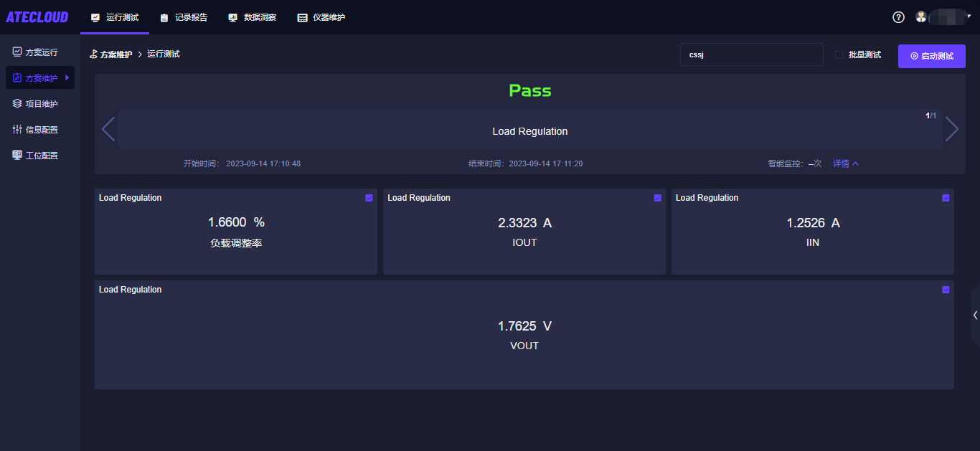Toggle the VOUT card checkbox
Screen dimensions: 980x451
(946, 290)
